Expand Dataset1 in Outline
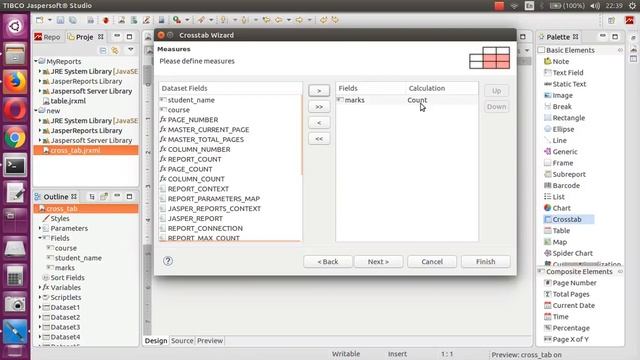Screen dimensions: 640x360 (40, 307)
